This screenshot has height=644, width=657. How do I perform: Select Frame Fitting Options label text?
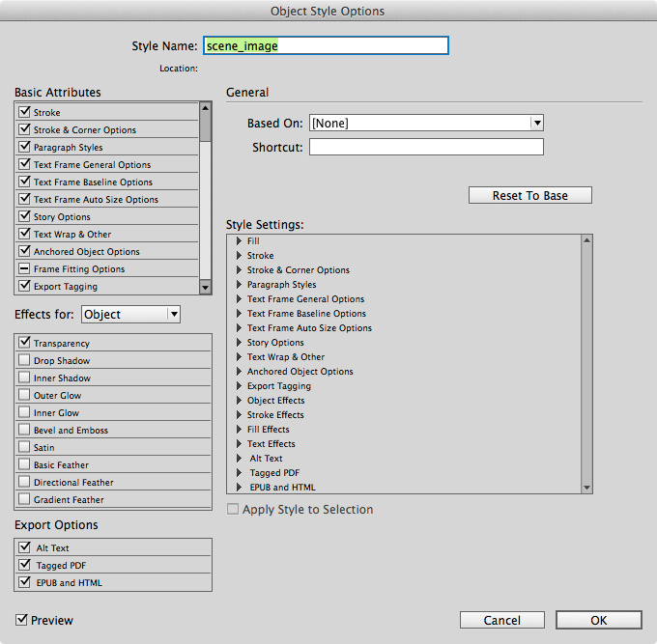point(79,268)
